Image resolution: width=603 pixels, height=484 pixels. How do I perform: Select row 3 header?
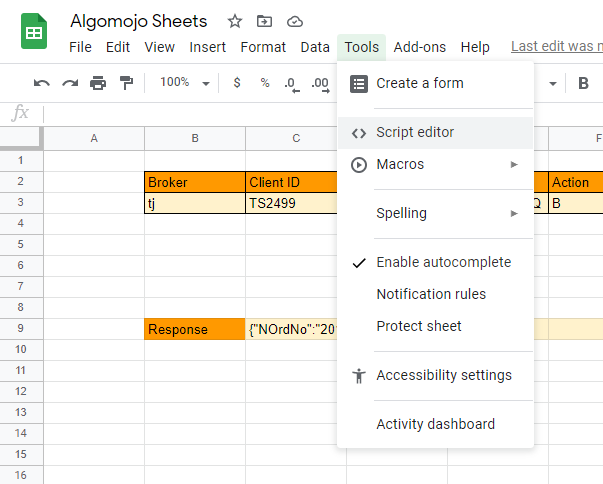click(21, 203)
